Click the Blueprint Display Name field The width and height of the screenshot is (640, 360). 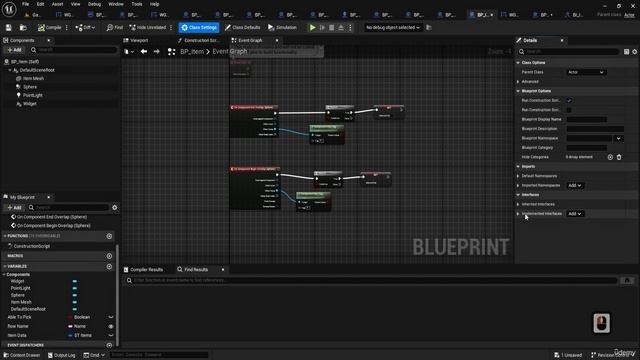point(586,119)
